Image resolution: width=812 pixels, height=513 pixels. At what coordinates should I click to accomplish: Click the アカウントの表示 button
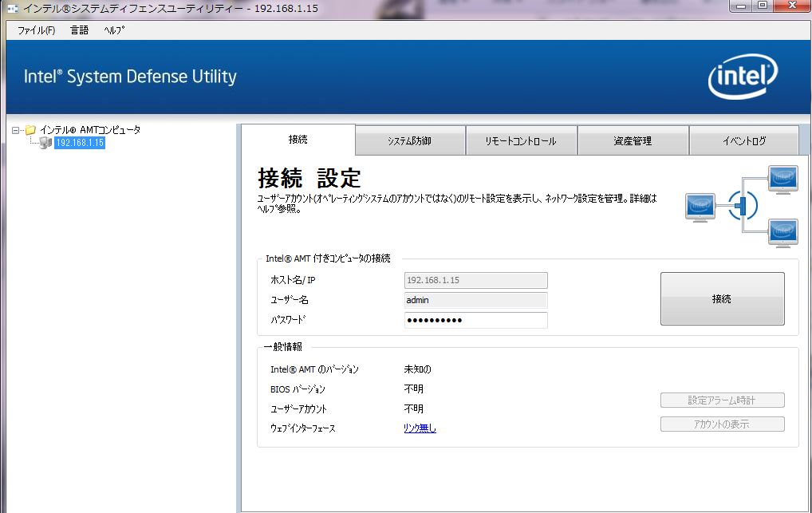[x=723, y=424]
